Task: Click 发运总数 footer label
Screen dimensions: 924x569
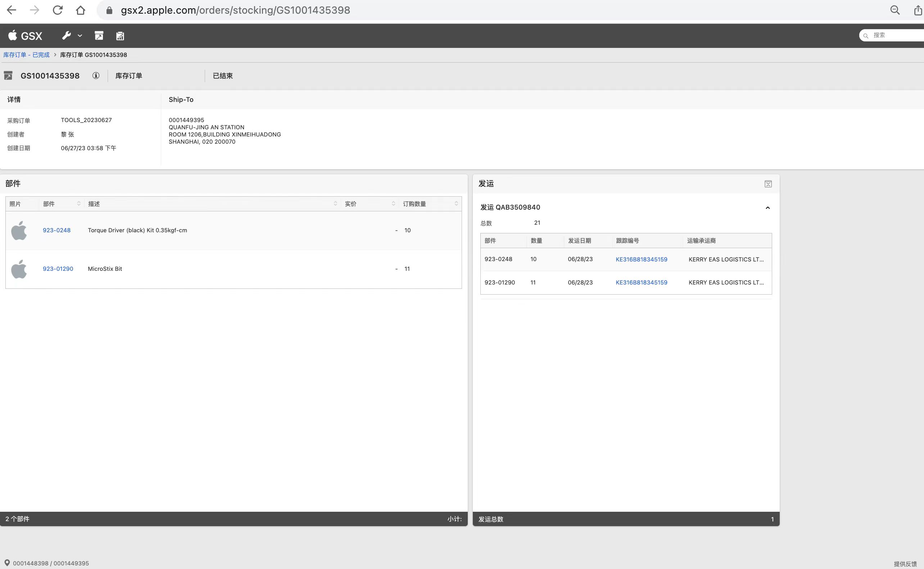Action: [x=490, y=519]
